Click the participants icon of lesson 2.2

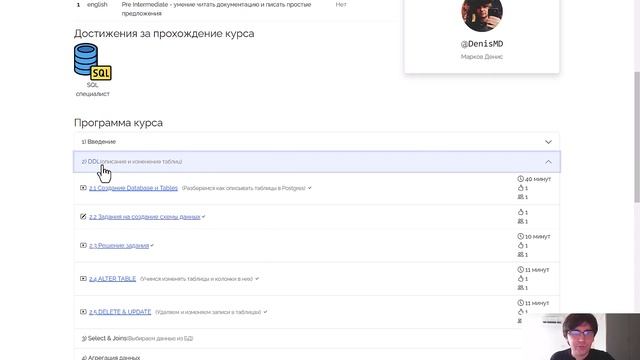520,221
